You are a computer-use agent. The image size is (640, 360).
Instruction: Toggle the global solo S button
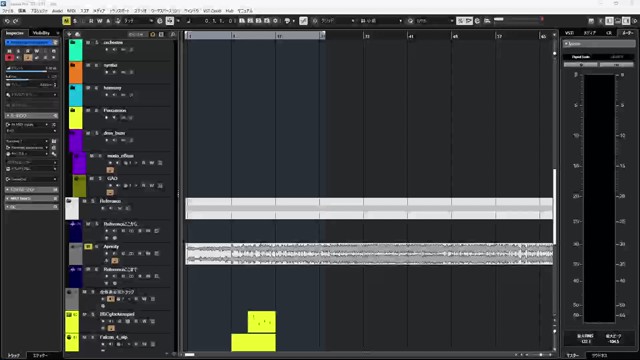tap(75, 21)
